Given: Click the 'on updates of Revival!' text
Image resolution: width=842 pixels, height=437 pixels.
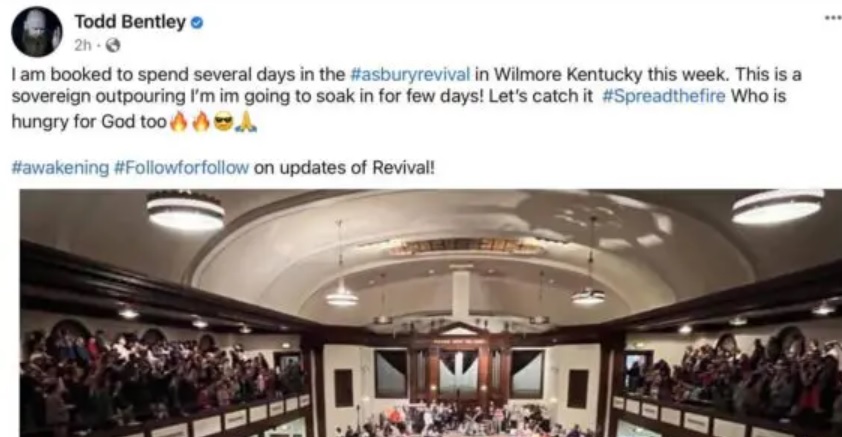Looking at the screenshot, I should pos(344,168).
